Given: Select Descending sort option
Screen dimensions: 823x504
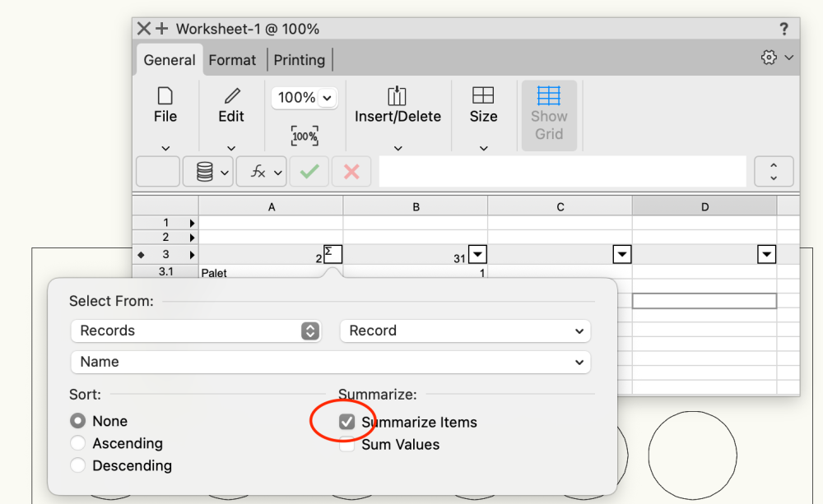Looking at the screenshot, I should [x=78, y=465].
